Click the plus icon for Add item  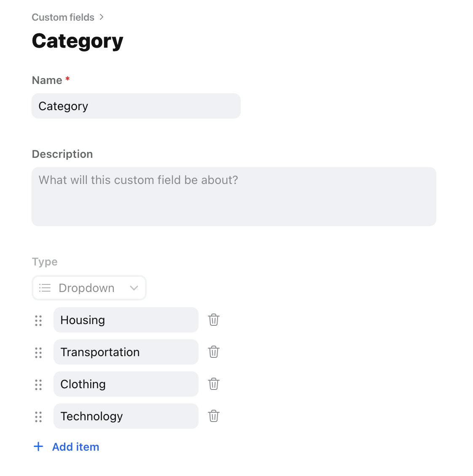[38, 446]
